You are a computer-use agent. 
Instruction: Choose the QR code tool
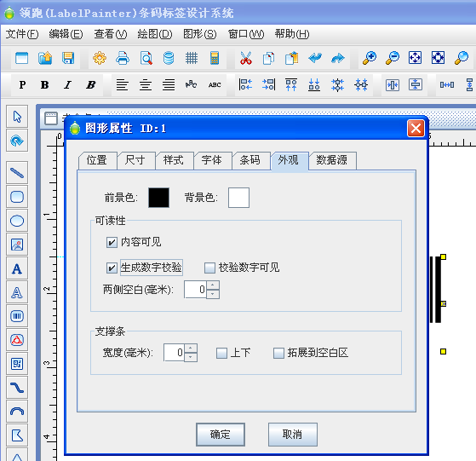coord(17,364)
